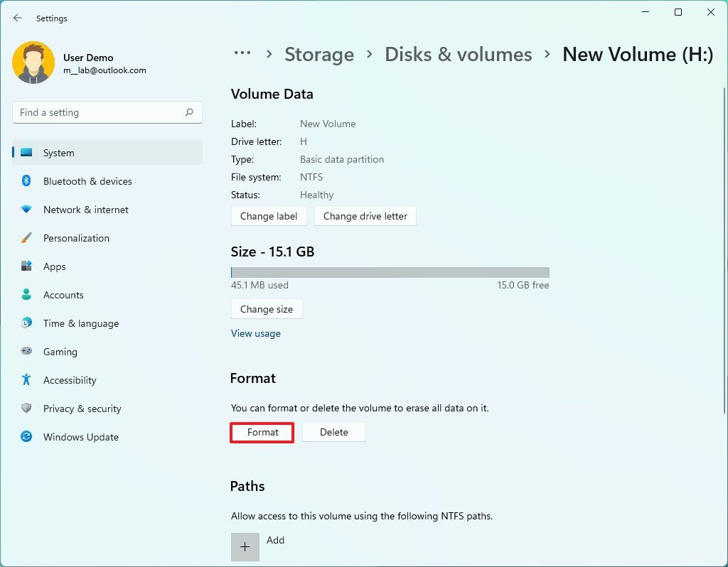Screen dimensions: 728x567
Task: Format the New Volume drive
Action: 262,432
